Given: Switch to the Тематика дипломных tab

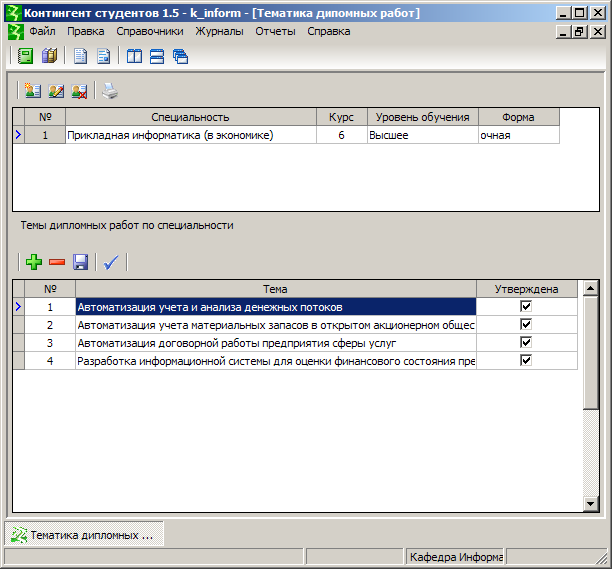Looking at the screenshot, I should coord(84,535).
